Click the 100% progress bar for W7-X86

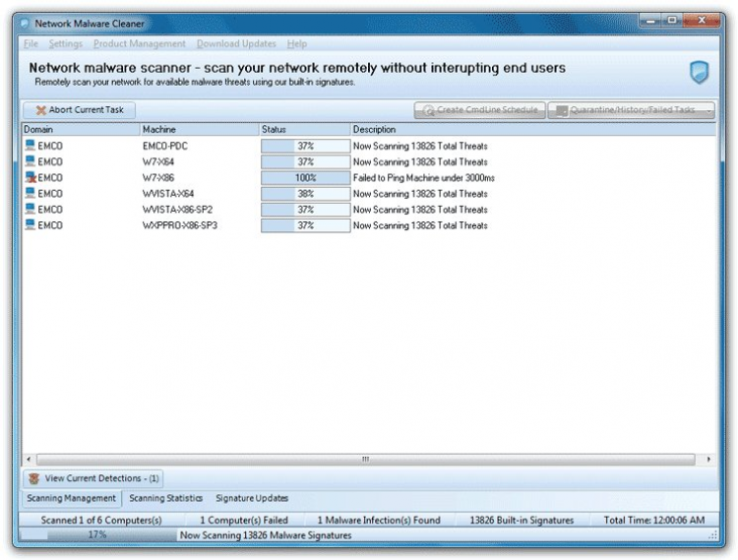coord(305,178)
